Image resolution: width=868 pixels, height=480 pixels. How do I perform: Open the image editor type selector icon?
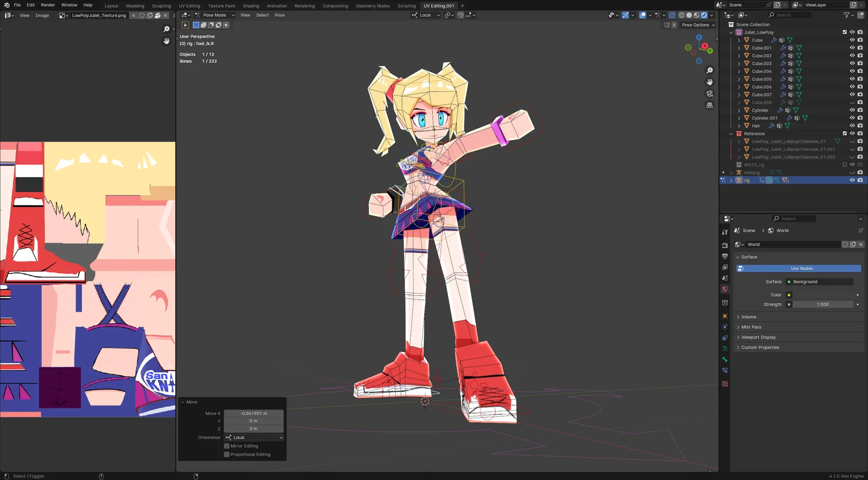pos(9,15)
